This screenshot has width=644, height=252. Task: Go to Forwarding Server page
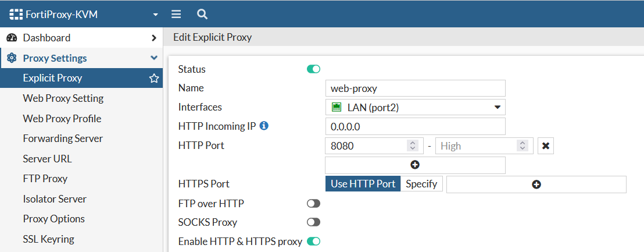tap(63, 139)
